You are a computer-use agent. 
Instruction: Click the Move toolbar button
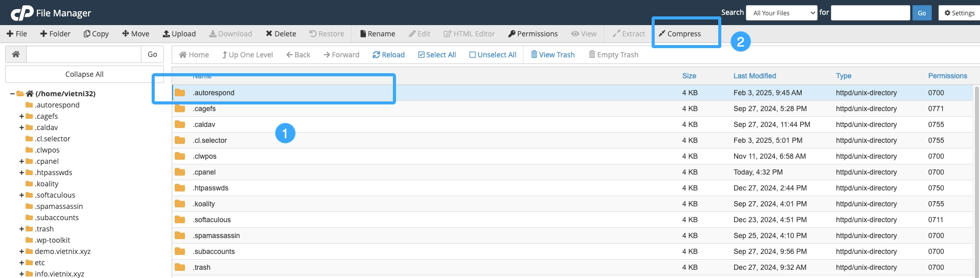[x=136, y=34]
